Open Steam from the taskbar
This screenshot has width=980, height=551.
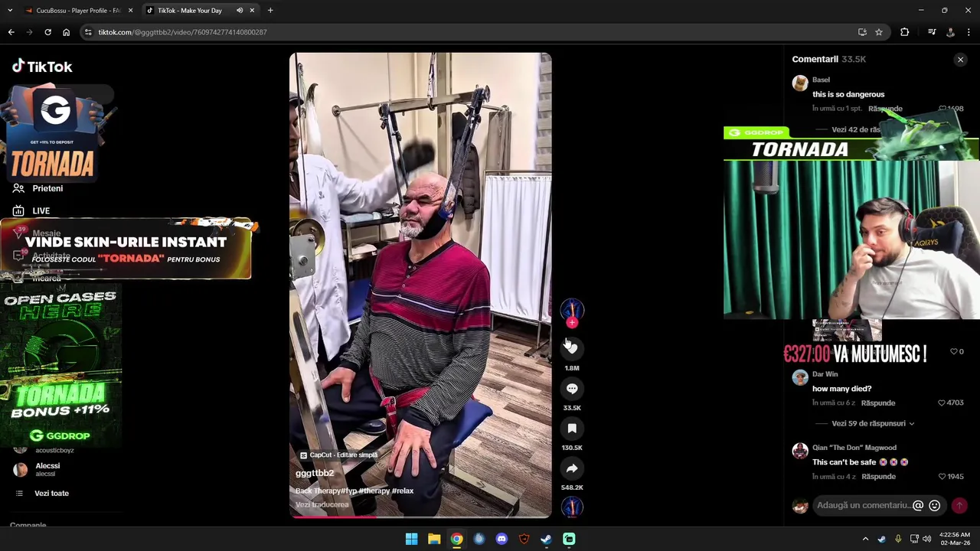pyautogui.click(x=547, y=540)
